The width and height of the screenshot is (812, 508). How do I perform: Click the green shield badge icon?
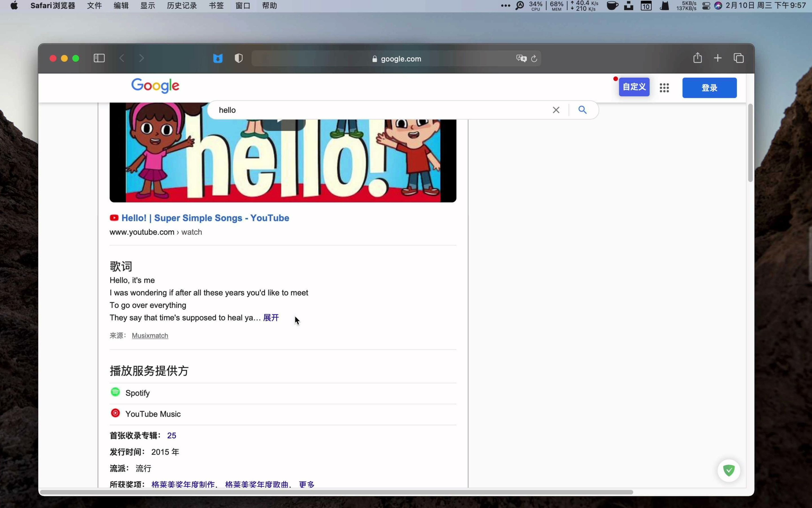coord(729,470)
